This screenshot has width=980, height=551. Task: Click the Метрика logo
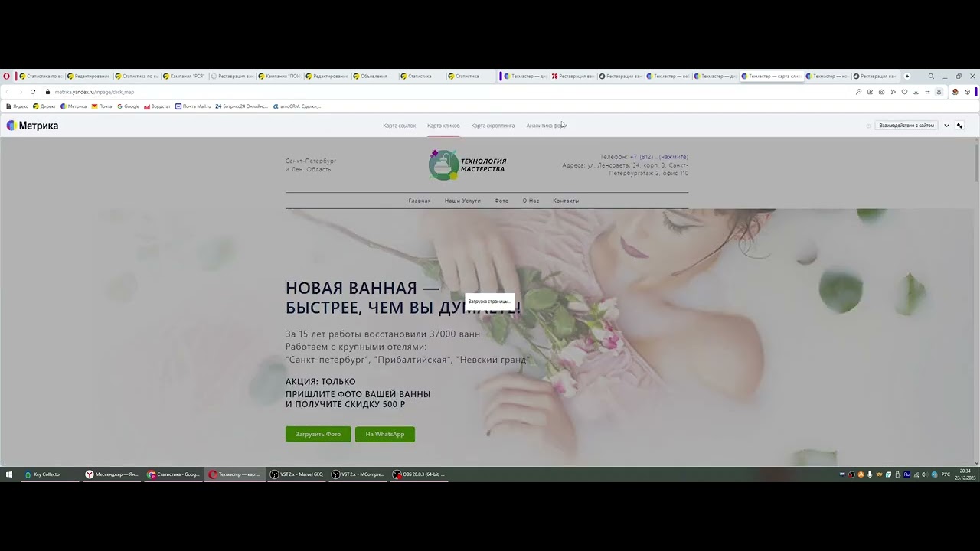(32, 126)
